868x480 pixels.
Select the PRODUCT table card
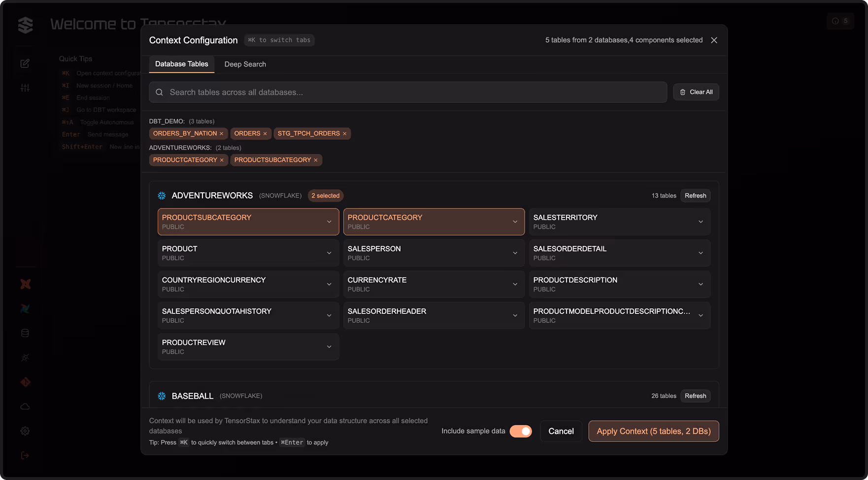point(248,253)
